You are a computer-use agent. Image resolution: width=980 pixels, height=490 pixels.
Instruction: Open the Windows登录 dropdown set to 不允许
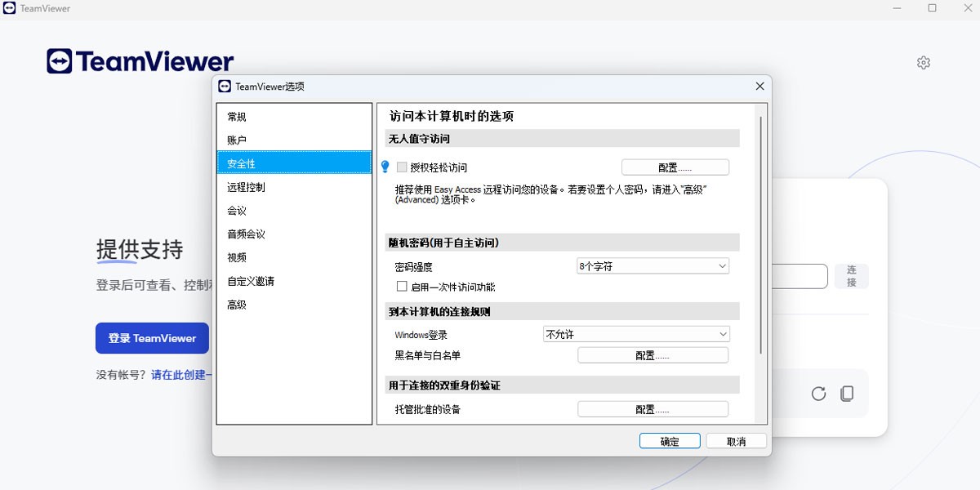[635, 334]
